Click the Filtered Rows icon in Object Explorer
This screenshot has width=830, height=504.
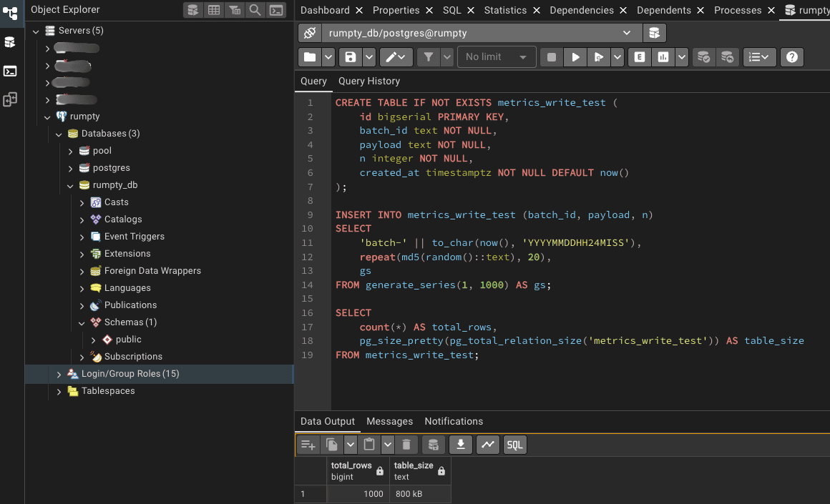pos(235,10)
